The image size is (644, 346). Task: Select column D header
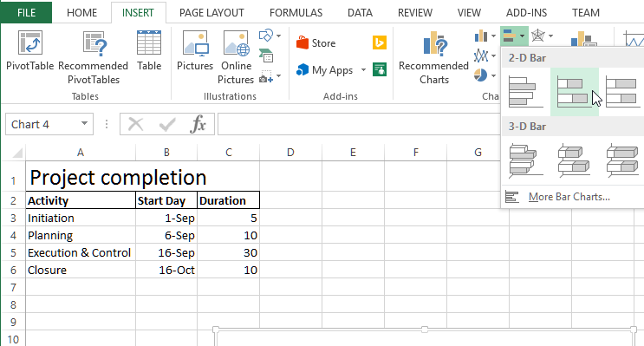point(290,153)
